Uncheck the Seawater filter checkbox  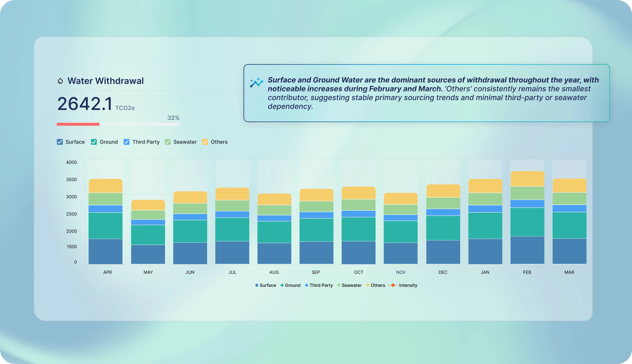pos(168,142)
